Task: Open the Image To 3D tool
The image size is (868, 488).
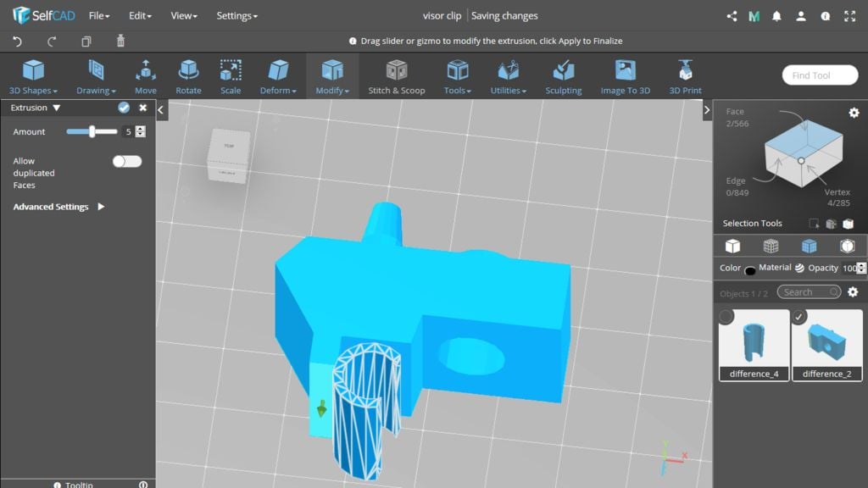Action: click(x=625, y=76)
